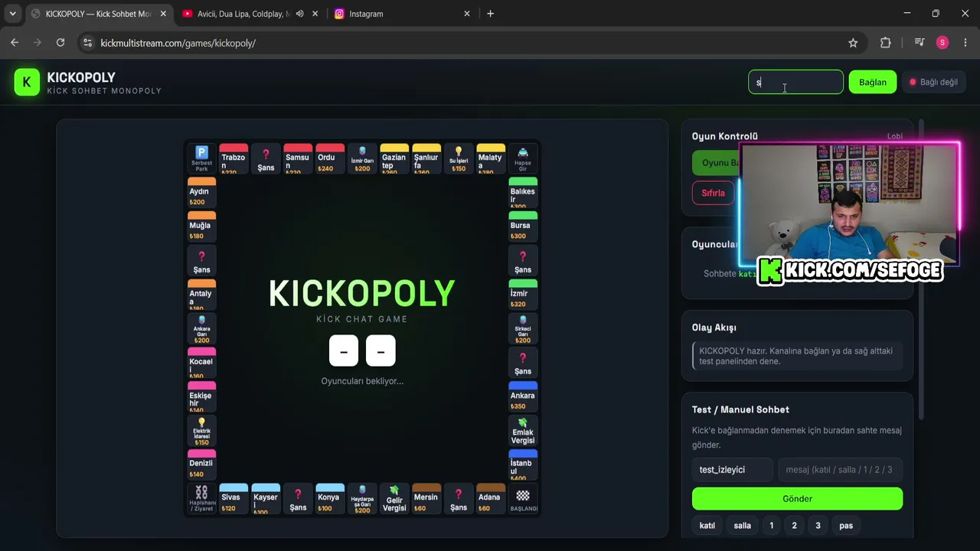This screenshot has height=551, width=980.
Task: Click the mesaj text input field
Action: [840, 470]
